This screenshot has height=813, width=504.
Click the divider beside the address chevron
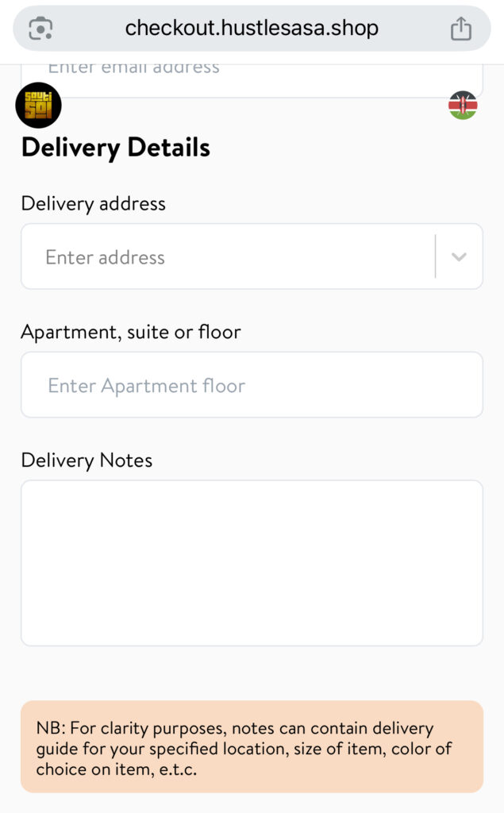[x=436, y=256]
